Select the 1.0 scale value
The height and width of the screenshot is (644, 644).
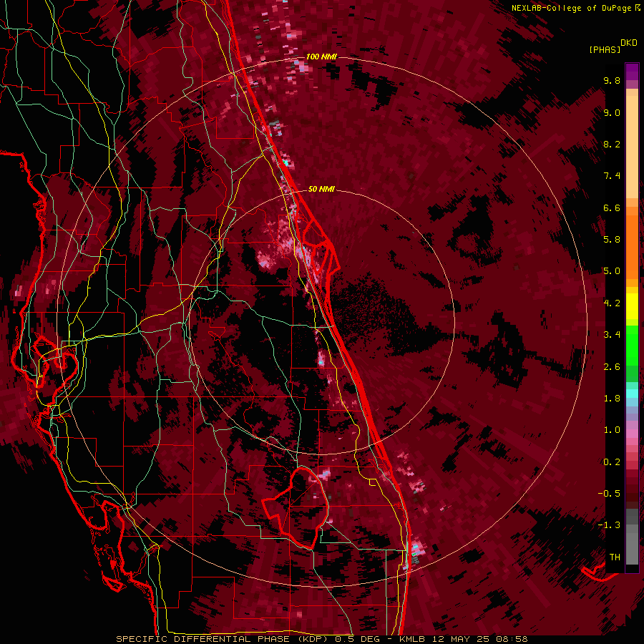612,430
